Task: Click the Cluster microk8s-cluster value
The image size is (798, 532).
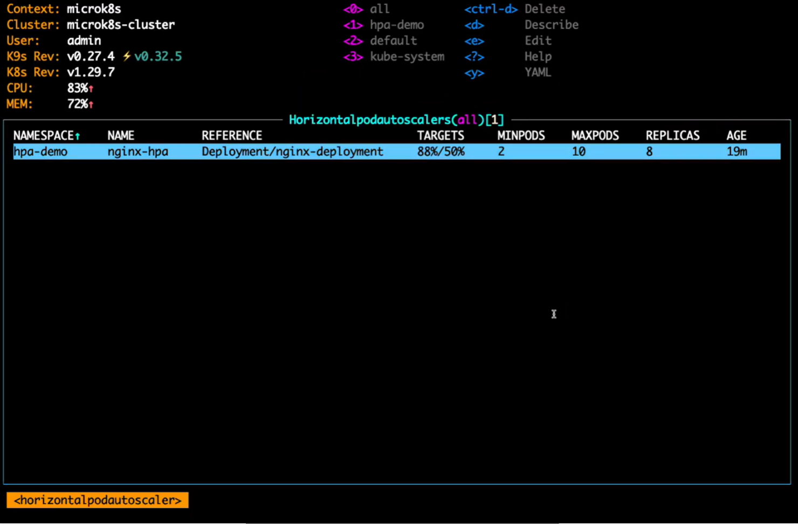Action: (x=121, y=25)
